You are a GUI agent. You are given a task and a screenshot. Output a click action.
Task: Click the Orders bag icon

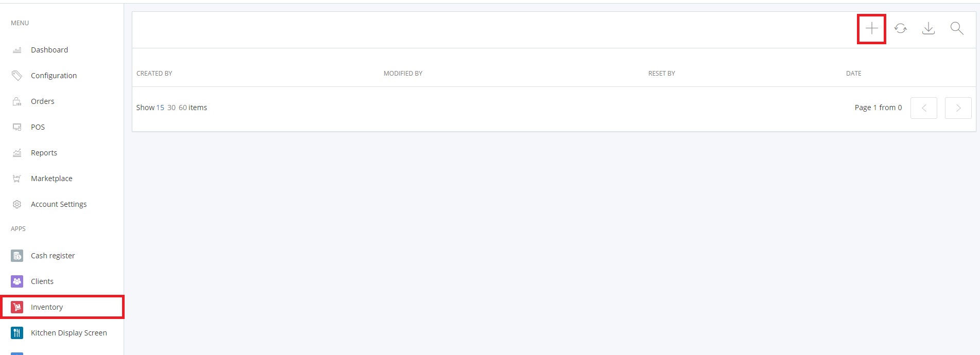pos(17,101)
